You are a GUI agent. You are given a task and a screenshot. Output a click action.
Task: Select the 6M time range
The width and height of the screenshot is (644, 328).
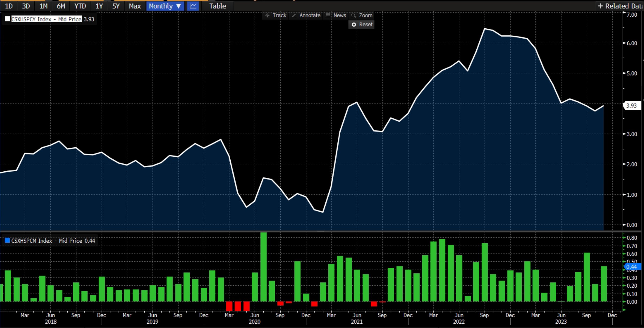tap(61, 6)
